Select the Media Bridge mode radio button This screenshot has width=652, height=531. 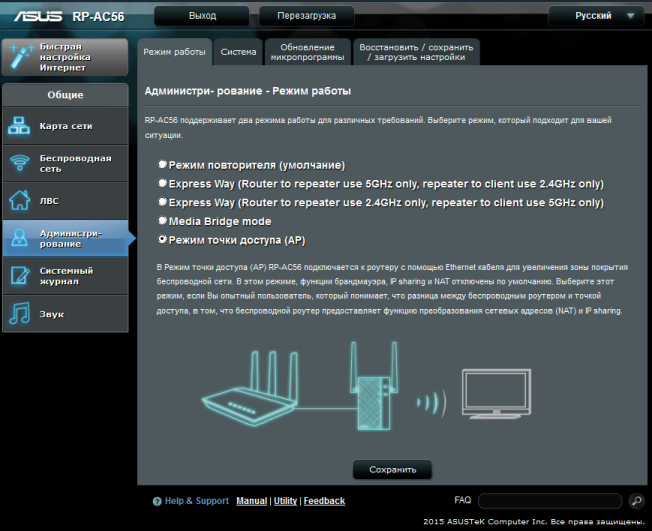coord(162,220)
